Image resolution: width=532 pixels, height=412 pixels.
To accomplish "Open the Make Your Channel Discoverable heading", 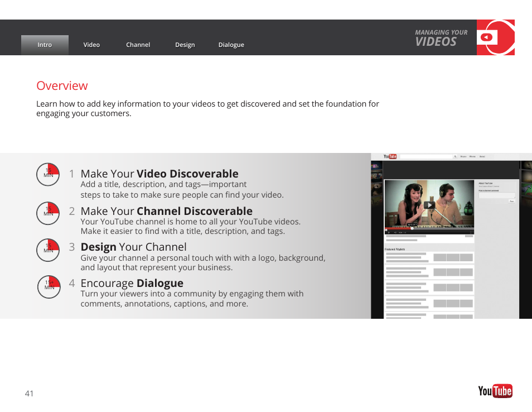I will pos(166,211).
